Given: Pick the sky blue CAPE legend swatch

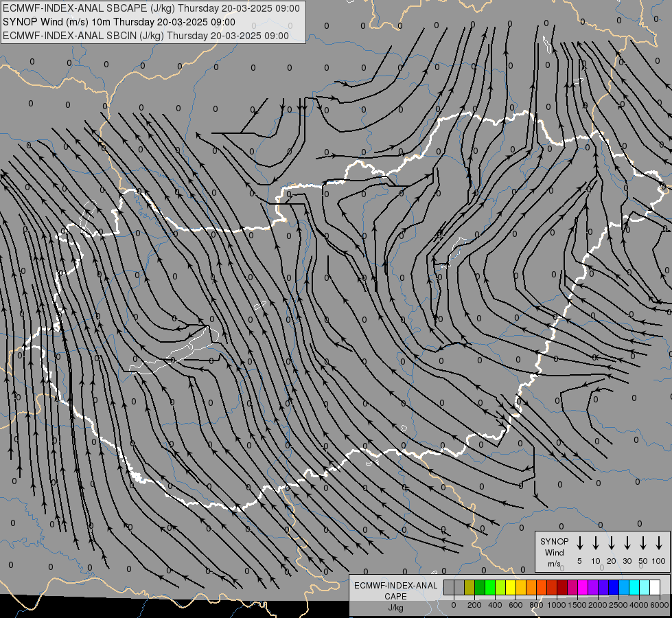Looking at the screenshot, I should [623, 587].
